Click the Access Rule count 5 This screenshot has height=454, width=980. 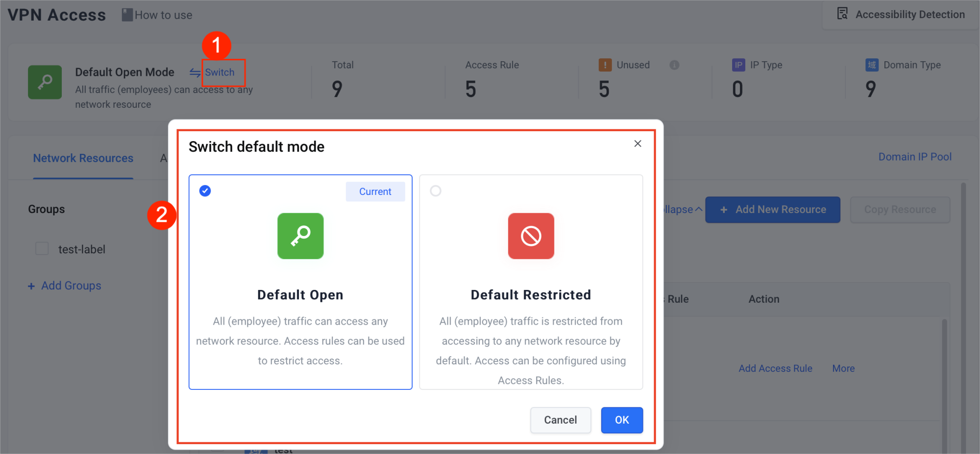(x=471, y=89)
